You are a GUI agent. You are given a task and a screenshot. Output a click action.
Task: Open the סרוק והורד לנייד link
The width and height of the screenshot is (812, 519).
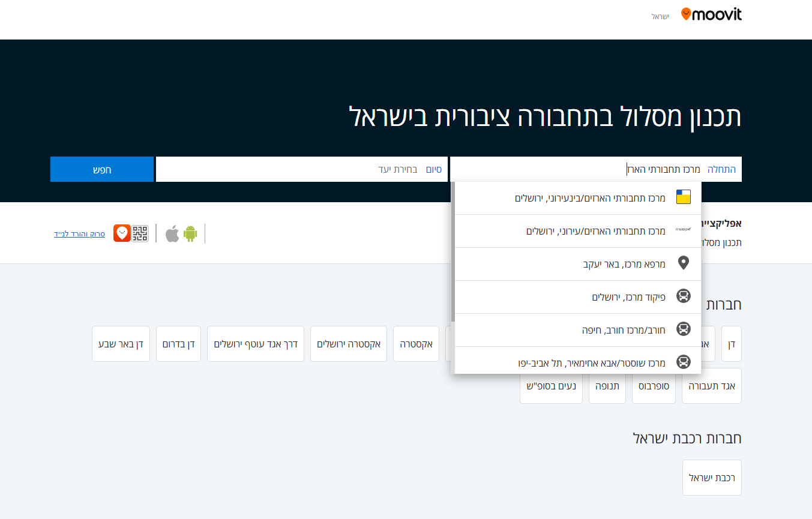coord(79,233)
